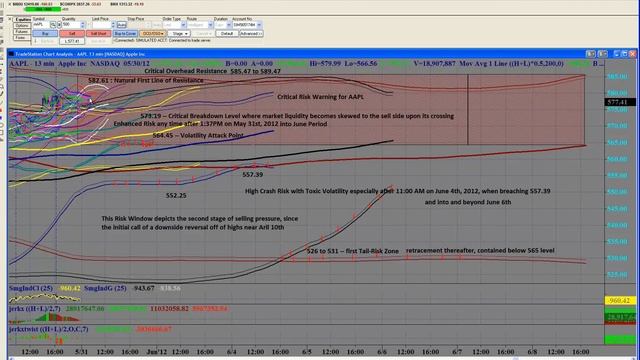
Task: Click the Buy to Cover button
Action: [x=125, y=33]
